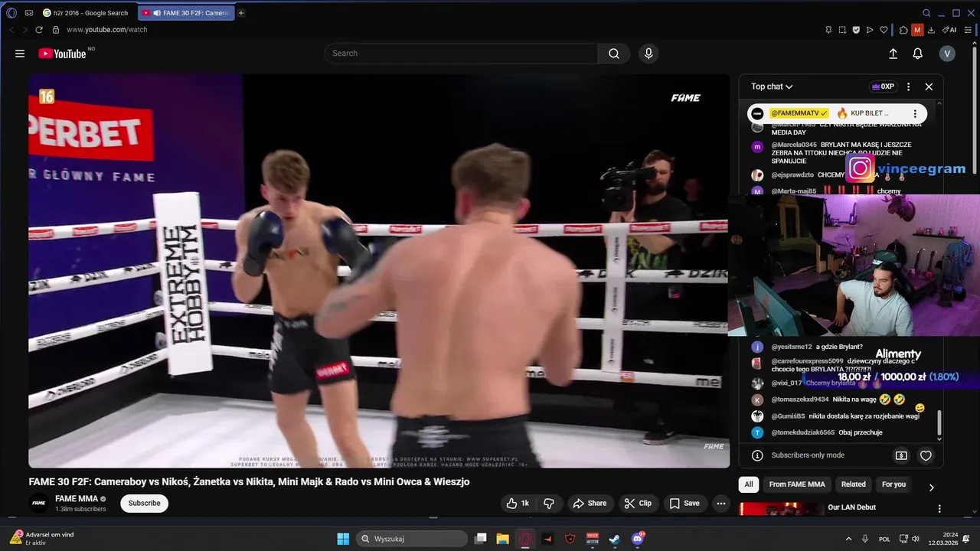Select the For you chip
This screenshot has width=980, height=551.
[893, 484]
